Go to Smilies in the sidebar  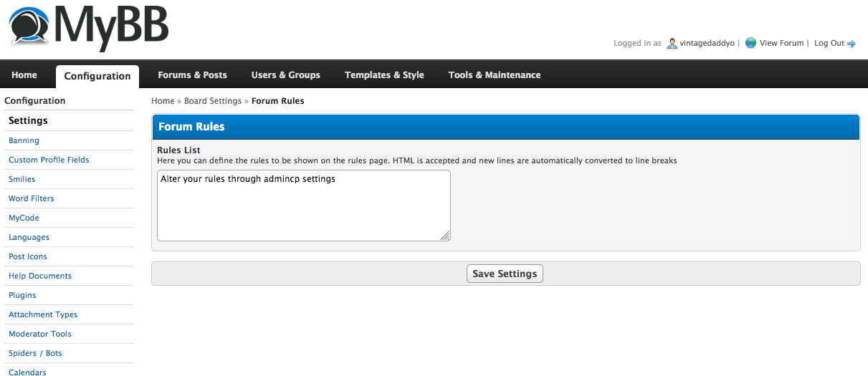pyautogui.click(x=22, y=179)
